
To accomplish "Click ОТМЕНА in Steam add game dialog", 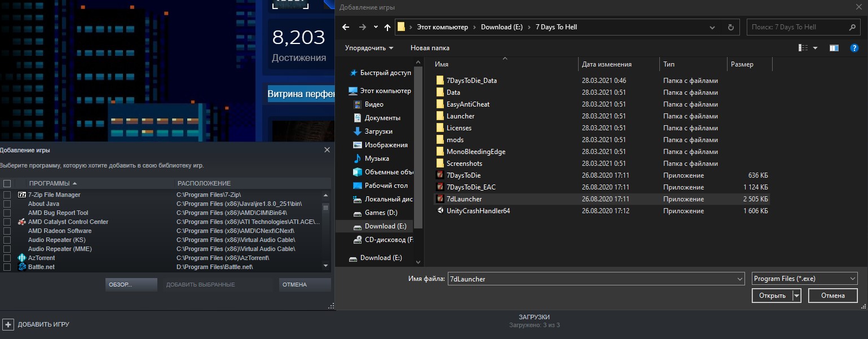I will (x=305, y=285).
